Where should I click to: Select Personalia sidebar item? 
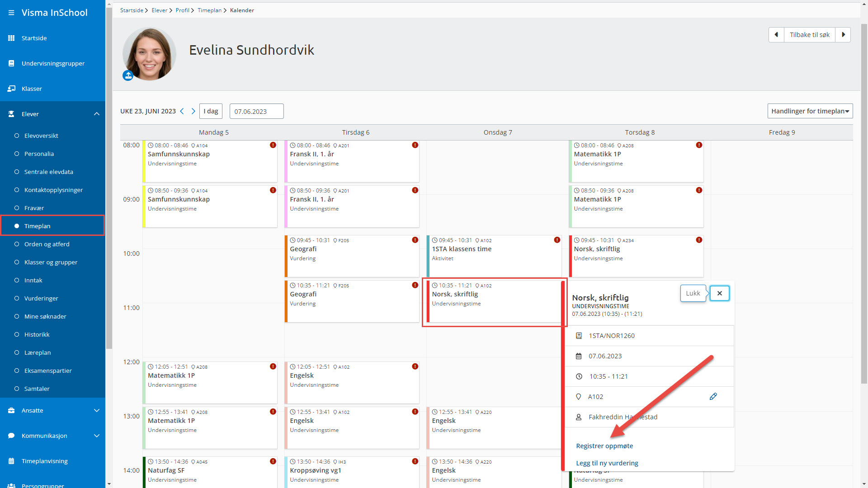[39, 154]
